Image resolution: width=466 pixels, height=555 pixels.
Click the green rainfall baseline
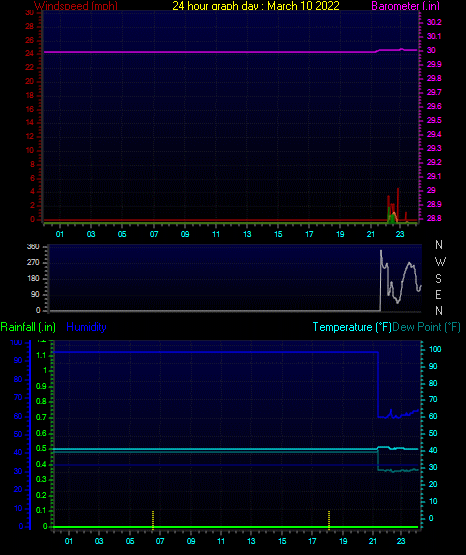pos(236,527)
